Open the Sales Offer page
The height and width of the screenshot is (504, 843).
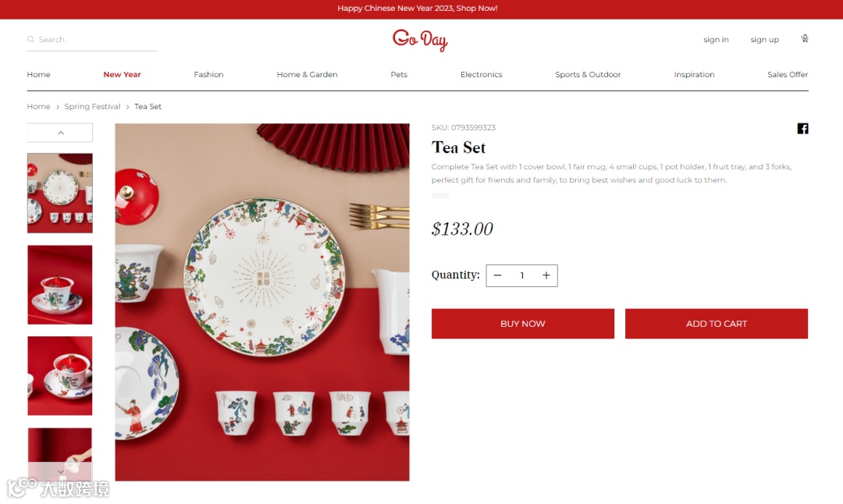(788, 75)
